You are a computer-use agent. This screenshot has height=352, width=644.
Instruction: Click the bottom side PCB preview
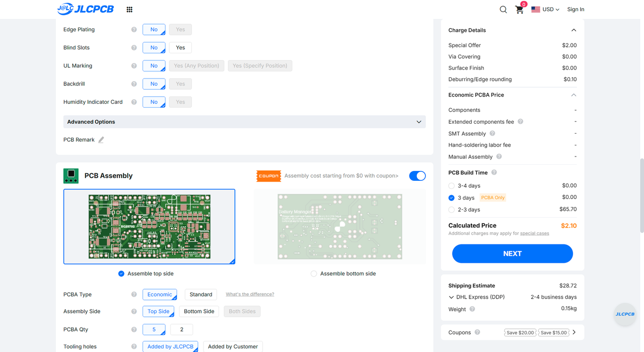pyautogui.click(x=340, y=227)
